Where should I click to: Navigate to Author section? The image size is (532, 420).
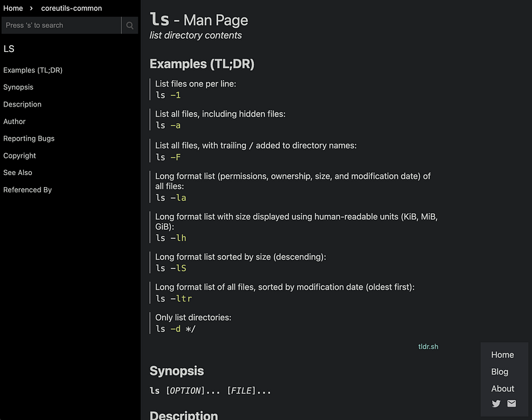(x=14, y=121)
